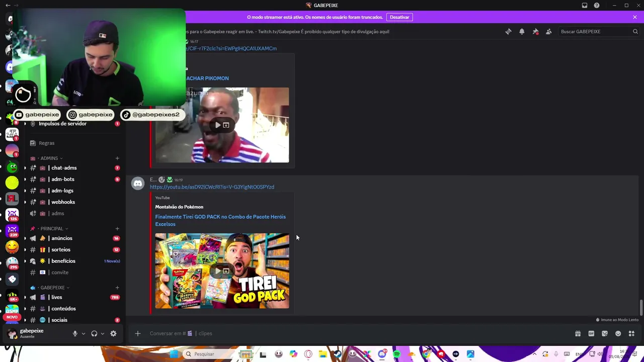This screenshot has height=362, width=644.
Task: Open Spotify from the taskbar
Action: pos(396,354)
